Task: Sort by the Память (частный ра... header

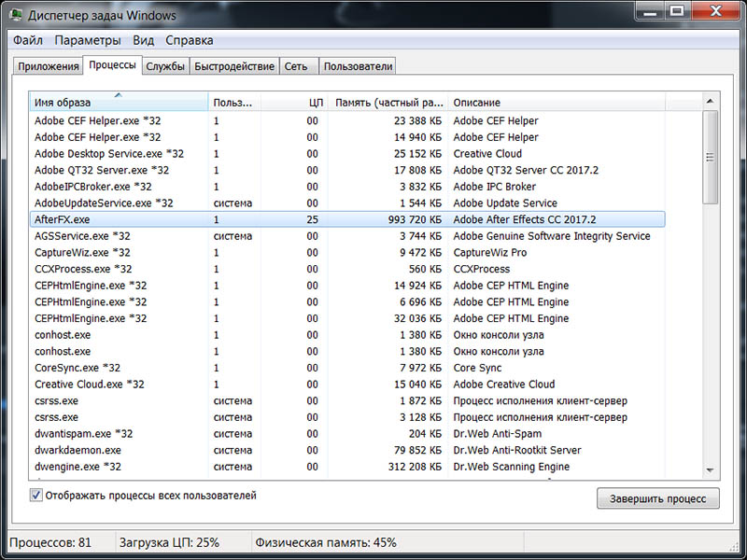Action: pyautogui.click(x=388, y=102)
